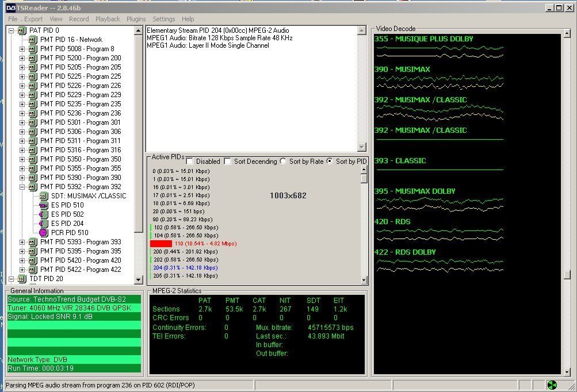Click the DVB TSReader title bar icon
The width and height of the screenshot is (577, 392).
pyautogui.click(x=11, y=7)
